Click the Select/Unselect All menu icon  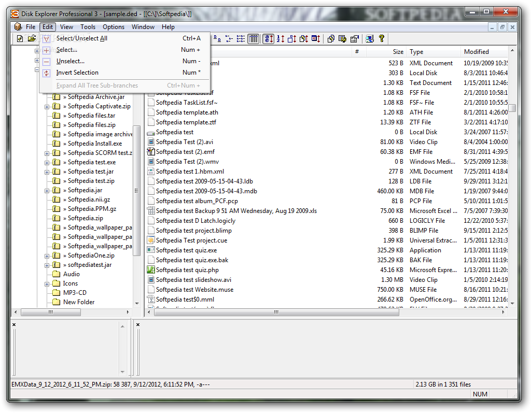coord(47,39)
